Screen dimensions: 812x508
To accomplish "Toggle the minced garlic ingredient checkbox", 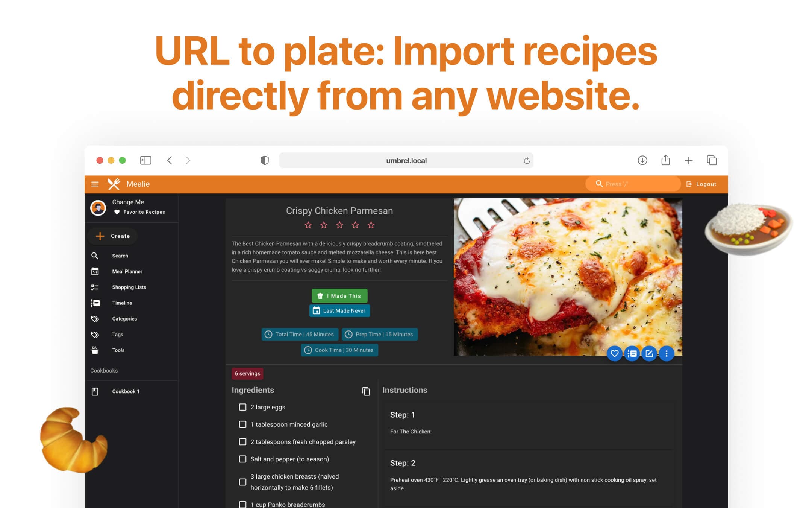I will pos(242,424).
